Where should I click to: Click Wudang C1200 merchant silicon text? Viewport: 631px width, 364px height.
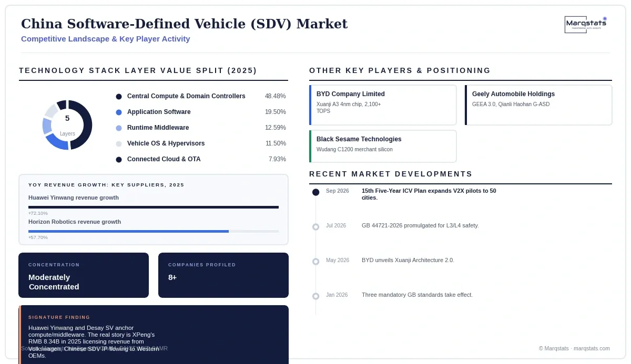tap(354, 150)
